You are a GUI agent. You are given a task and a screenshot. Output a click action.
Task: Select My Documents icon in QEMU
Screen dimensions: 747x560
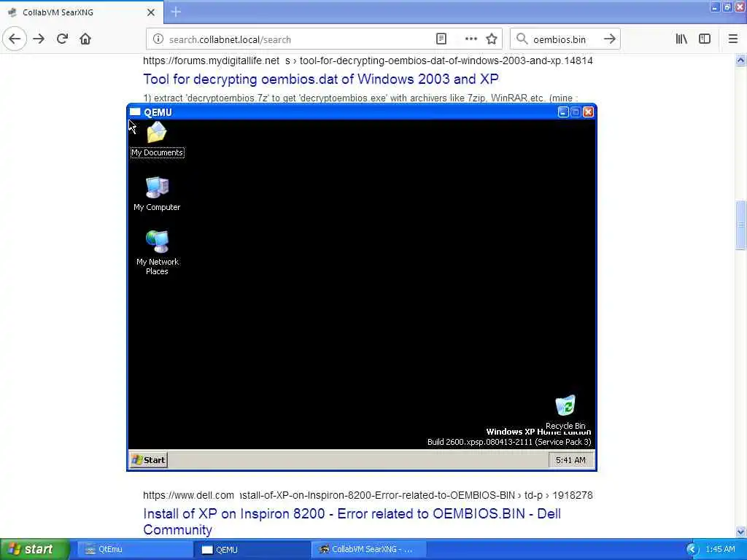click(158, 139)
